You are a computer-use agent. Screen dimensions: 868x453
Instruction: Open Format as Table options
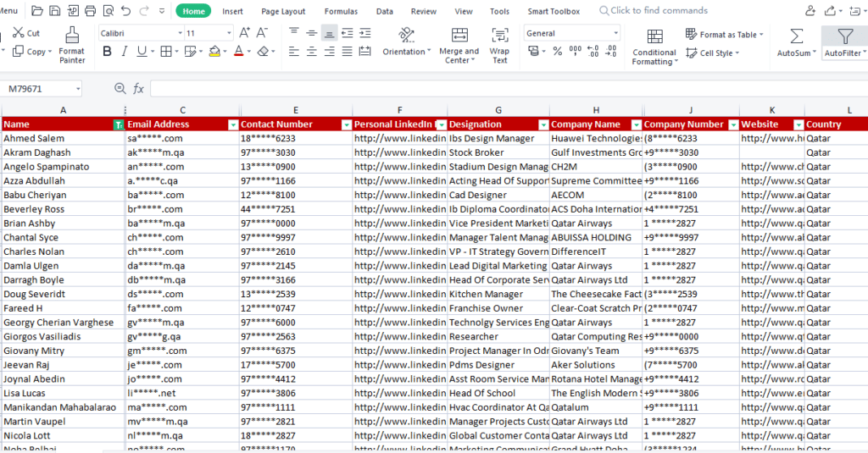(724, 35)
